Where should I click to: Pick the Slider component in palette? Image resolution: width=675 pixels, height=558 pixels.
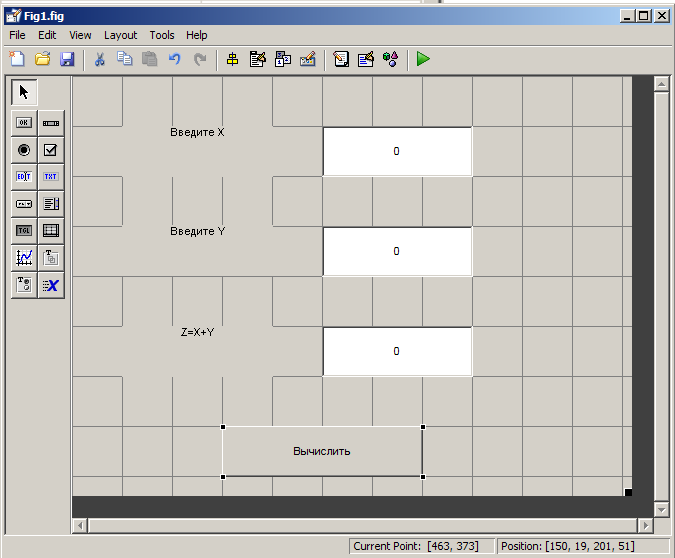(x=51, y=123)
